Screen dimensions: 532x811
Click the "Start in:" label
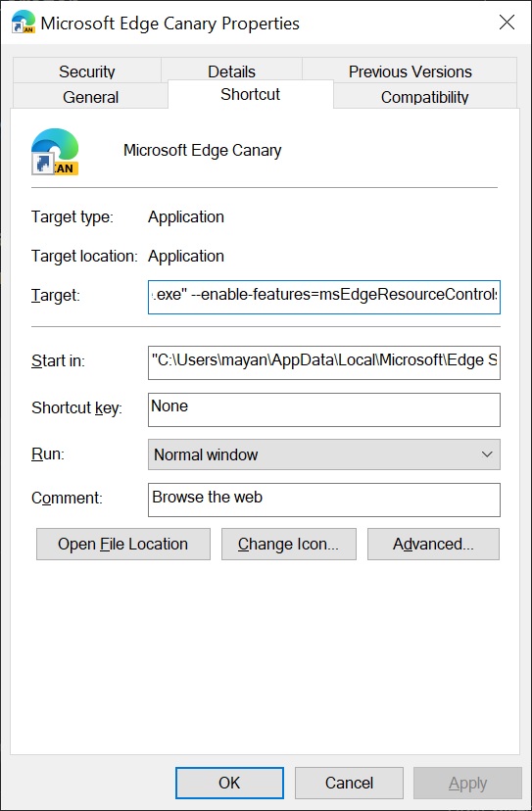pos(58,361)
